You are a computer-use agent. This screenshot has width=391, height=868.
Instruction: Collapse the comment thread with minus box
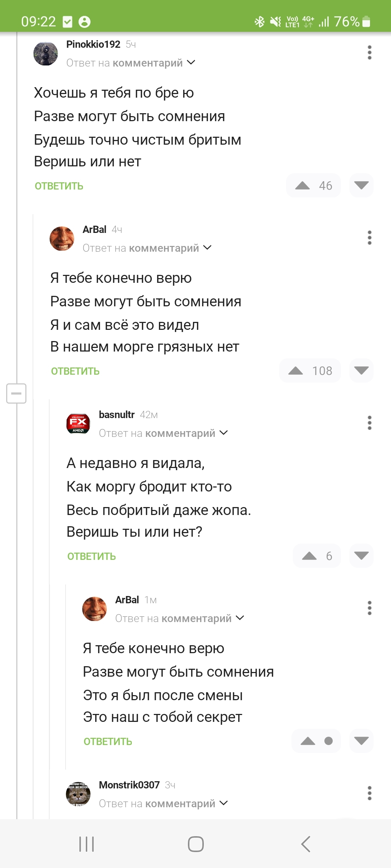(x=16, y=393)
